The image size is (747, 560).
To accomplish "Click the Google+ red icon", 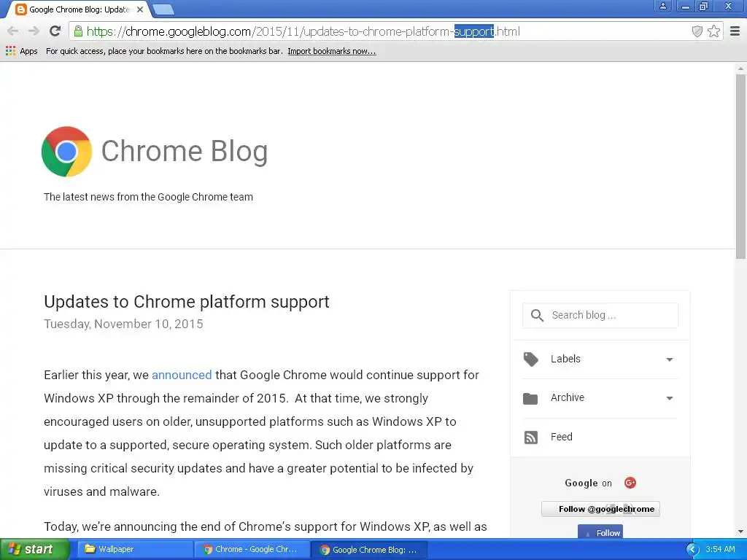I will point(630,483).
